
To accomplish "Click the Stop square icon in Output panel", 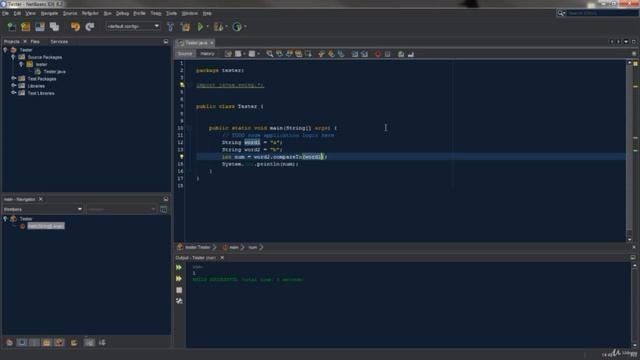I will coord(179,290).
